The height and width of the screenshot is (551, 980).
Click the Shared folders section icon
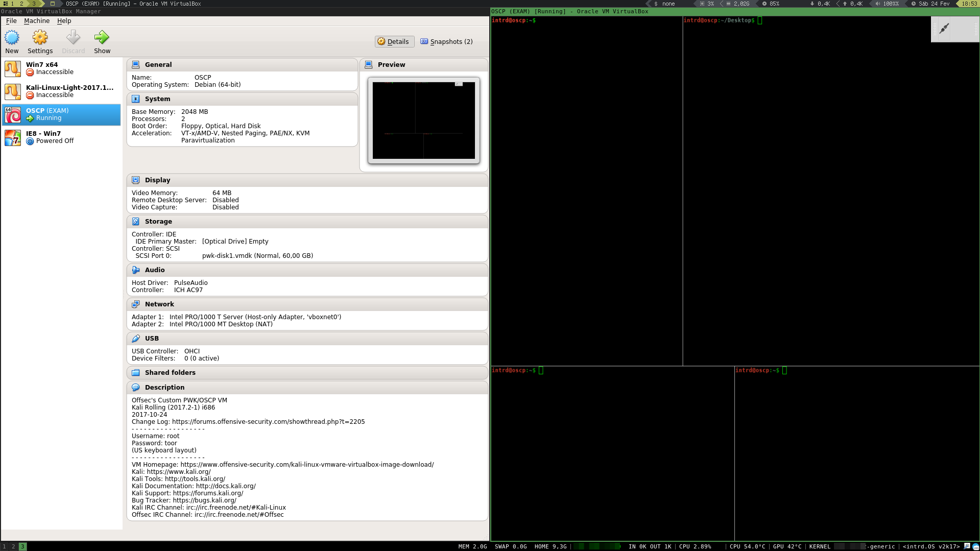pyautogui.click(x=136, y=373)
